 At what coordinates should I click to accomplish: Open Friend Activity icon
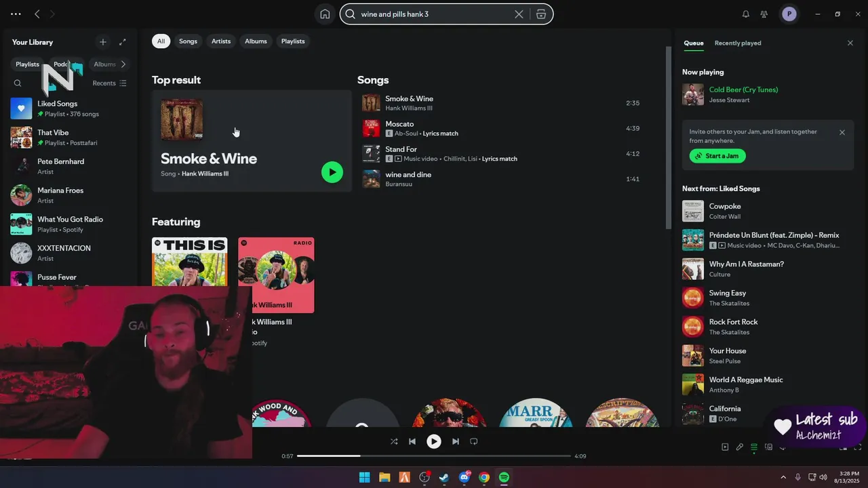[764, 14]
